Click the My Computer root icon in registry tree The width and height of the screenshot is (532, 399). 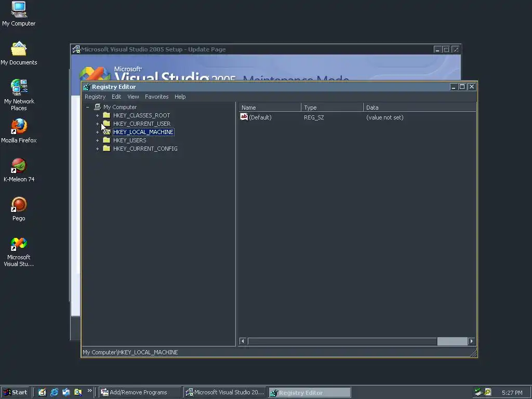pos(97,107)
